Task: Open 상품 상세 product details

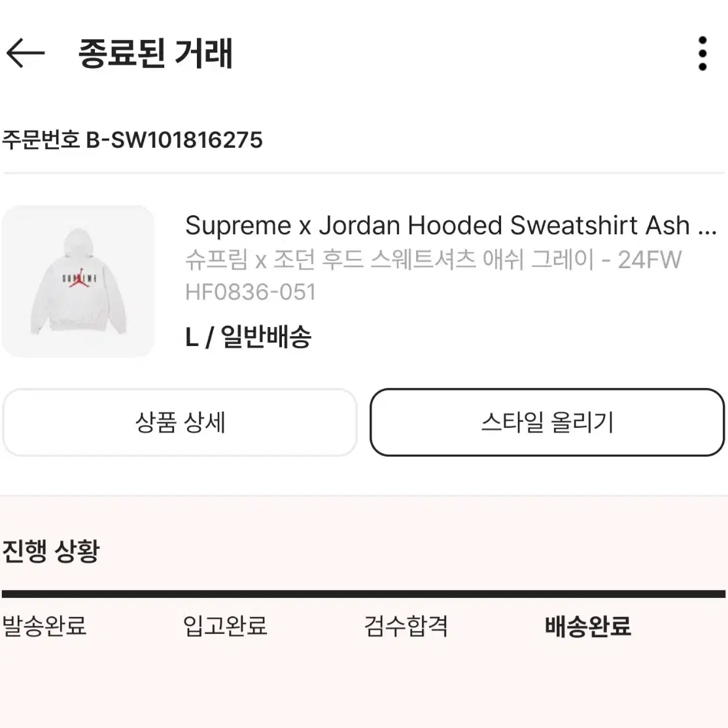Action: pyautogui.click(x=180, y=423)
